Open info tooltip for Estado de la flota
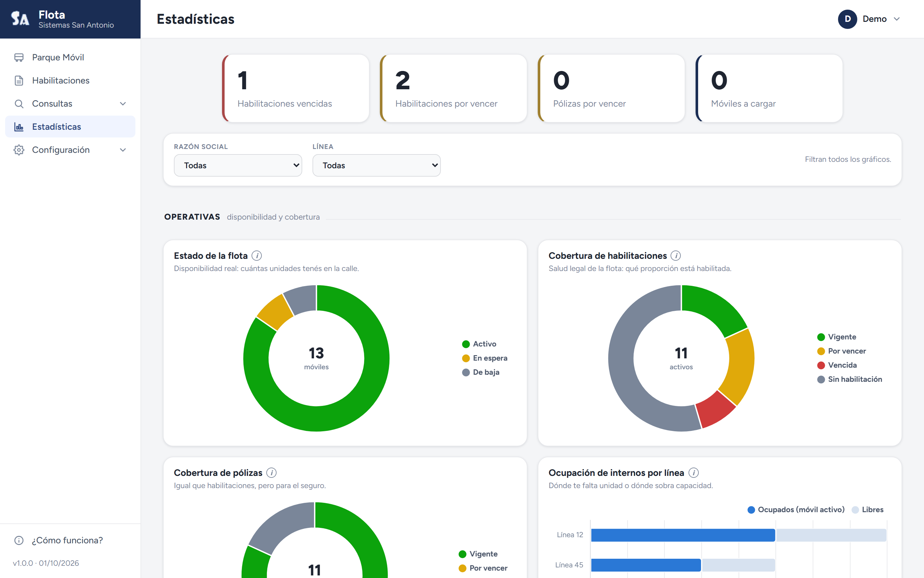The height and width of the screenshot is (578, 924). click(x=257, y=255)
